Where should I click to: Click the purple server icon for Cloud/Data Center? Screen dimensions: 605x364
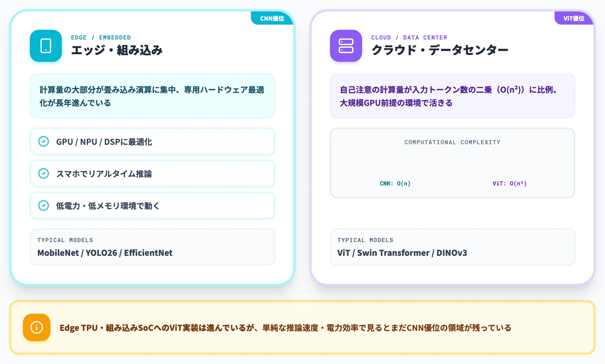tap(346, 46)
